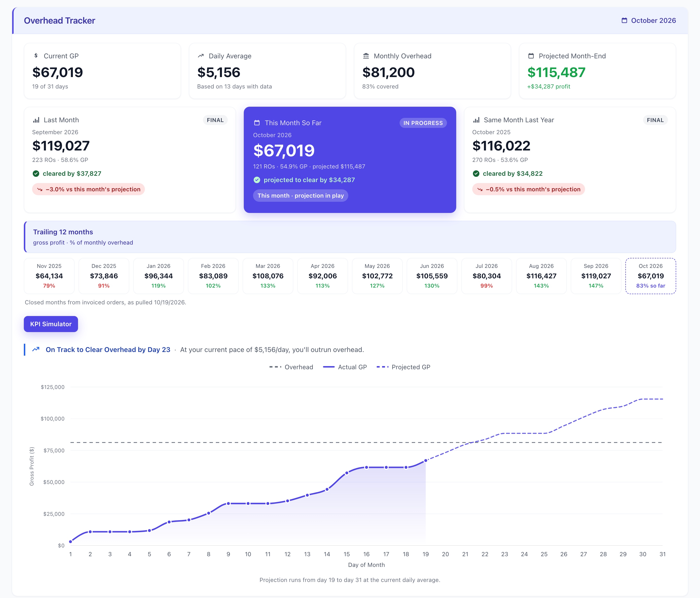Click bar chart icon on Same Month Last Year
This screenshot has height=598, width=700.
click(x=476, y=120)
